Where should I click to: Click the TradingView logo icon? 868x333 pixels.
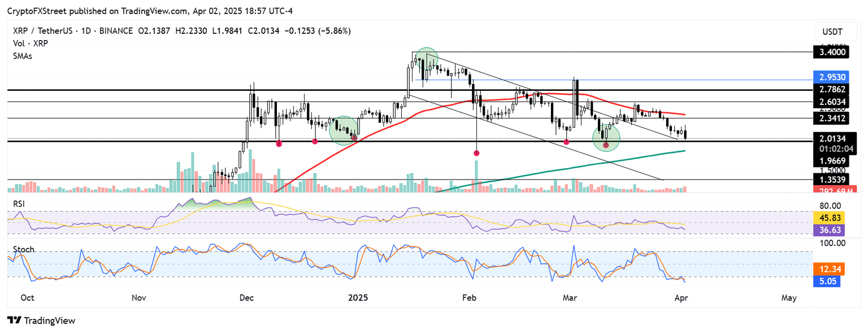click(x=13, y=321)
